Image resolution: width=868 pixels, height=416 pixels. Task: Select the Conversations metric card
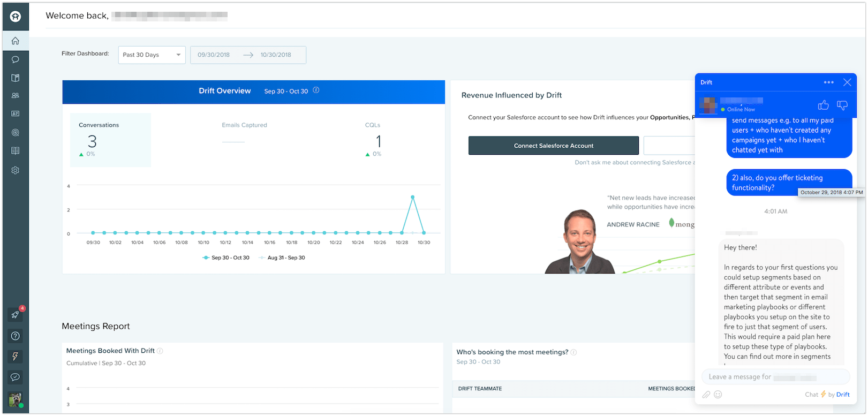click(x=110, y=140)
